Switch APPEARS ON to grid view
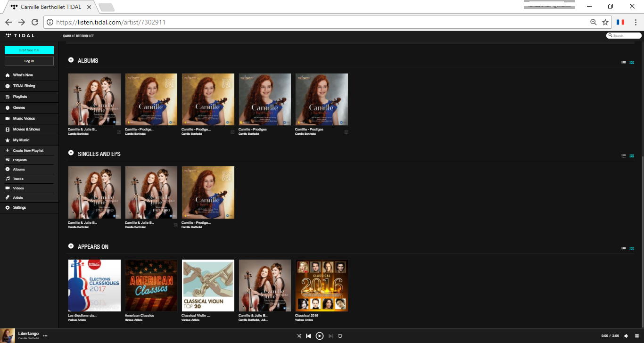This screenshot has height=343, width=644. point(632,249)
